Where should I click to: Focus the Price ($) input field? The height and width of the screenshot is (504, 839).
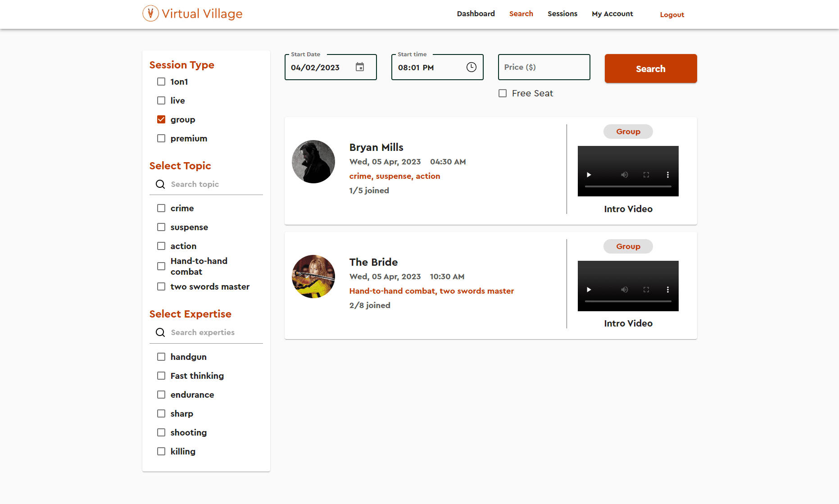tap(544, 67)
